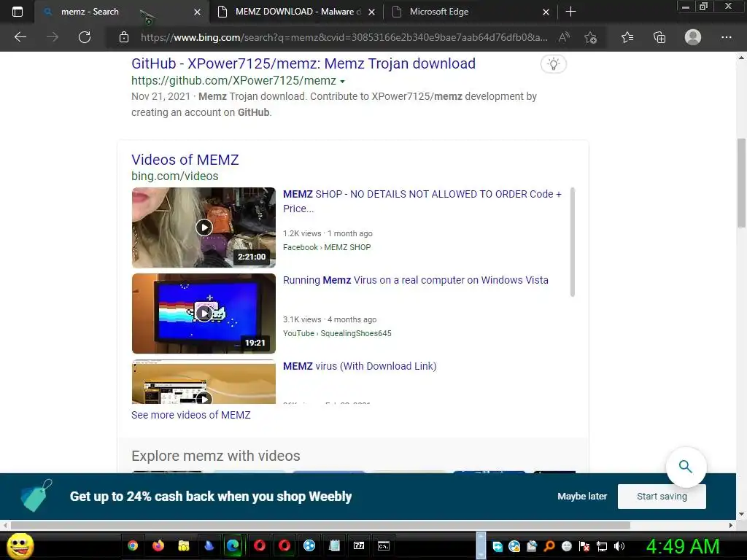Expand the github.com URL dropdown arrow
Image resolution: width=747 pixels, height=560 pixels.
tap(343, 82)
